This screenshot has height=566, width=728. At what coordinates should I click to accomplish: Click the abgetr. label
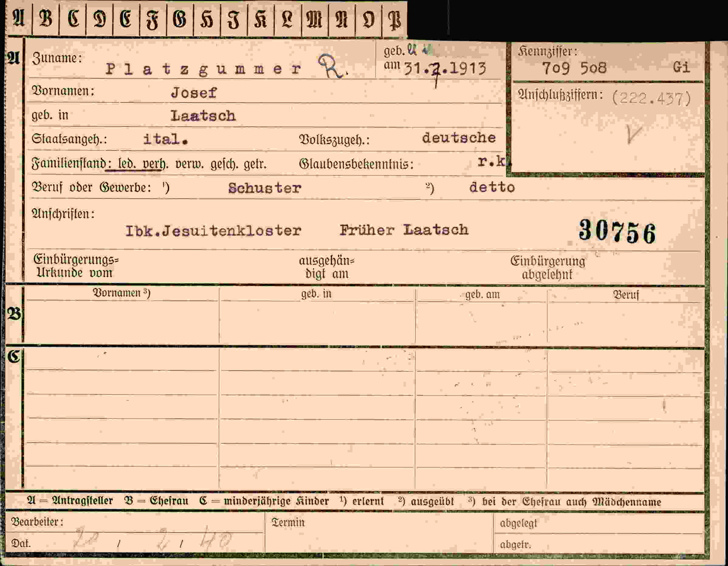pyautogui.click(x=515, y=545)
